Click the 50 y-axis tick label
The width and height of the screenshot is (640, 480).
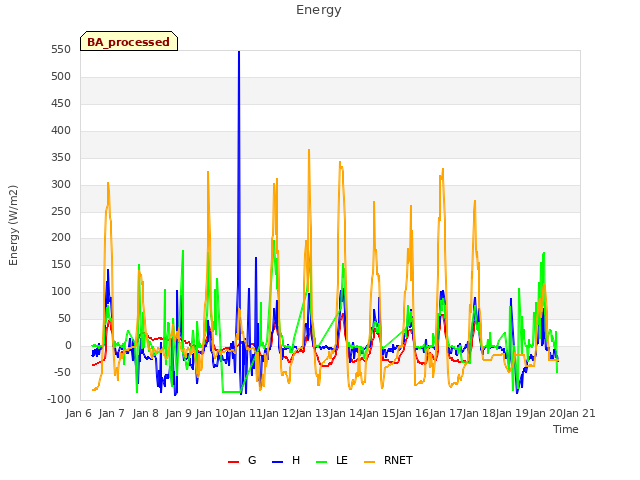click(x=65, y=318)
